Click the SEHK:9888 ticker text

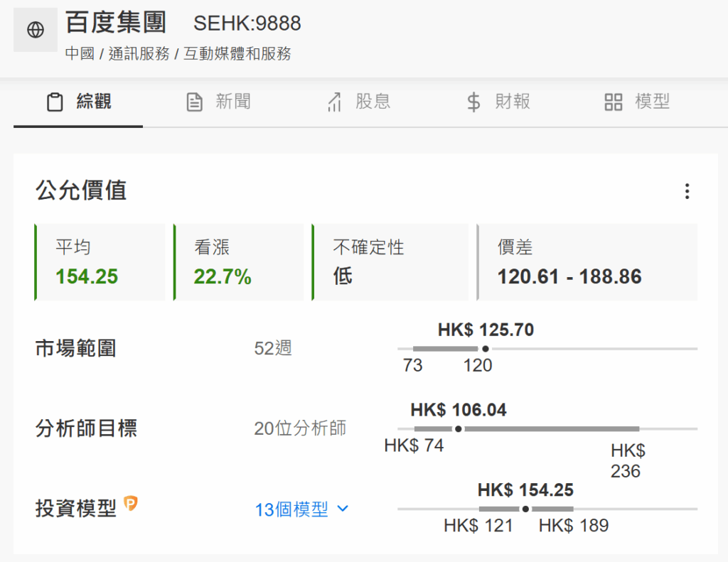[247, 23]
